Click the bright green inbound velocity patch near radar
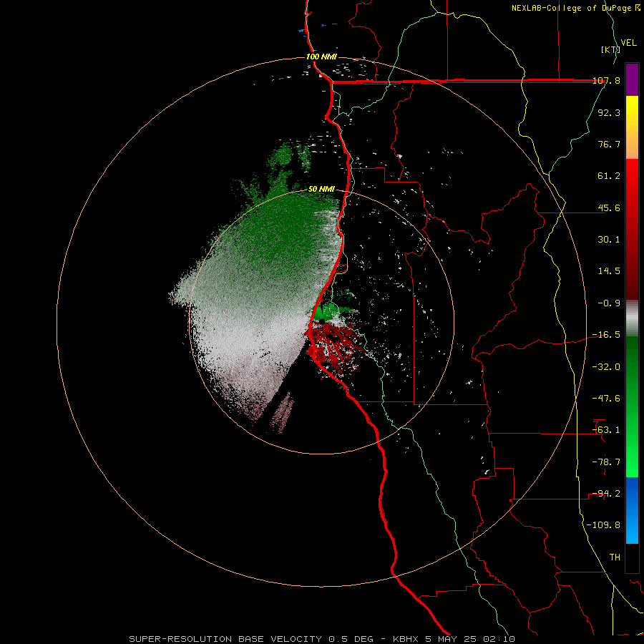644x644 pixels. (x=326, y=311)
